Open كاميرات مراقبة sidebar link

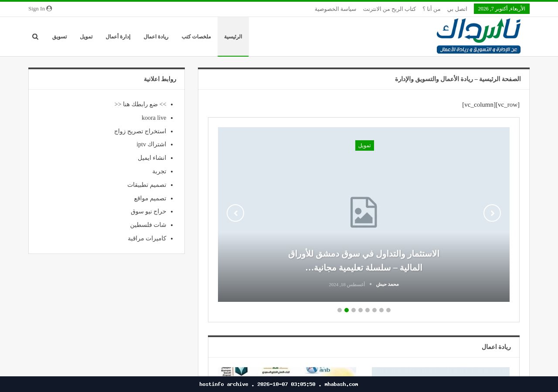pos(147,238)
